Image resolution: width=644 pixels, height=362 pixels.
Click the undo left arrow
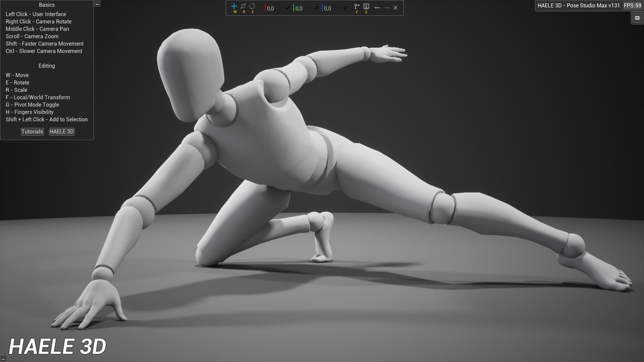coord(377,8)
